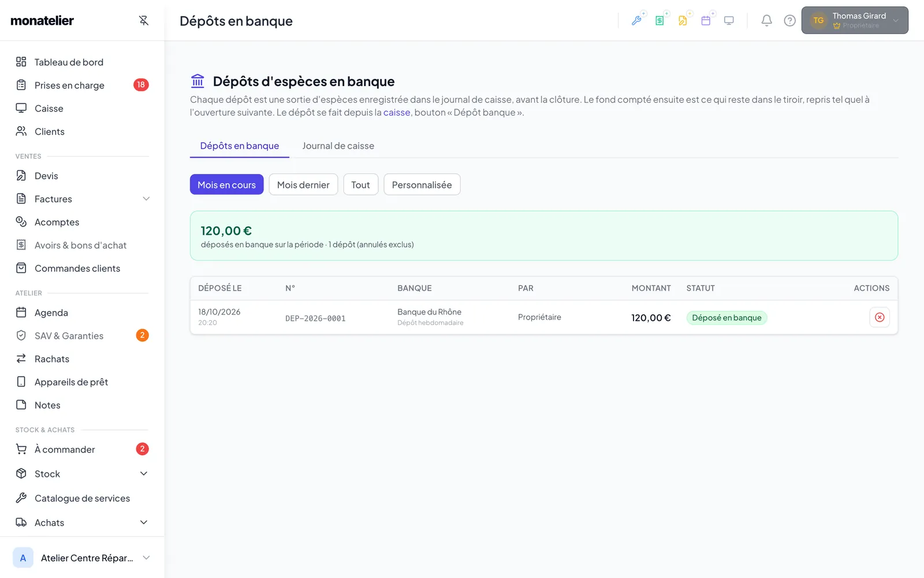Click the monatelier logo
The image size is (924, 578).
pyautogui.click(x=42, y=21)
